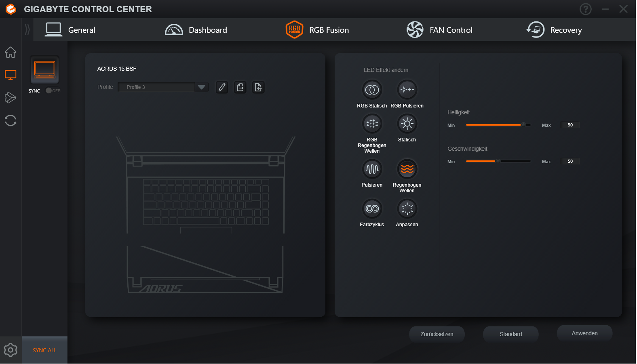Click the Standard button
The height and width of the screenshot is (364, 637).
tap(511, 334)
